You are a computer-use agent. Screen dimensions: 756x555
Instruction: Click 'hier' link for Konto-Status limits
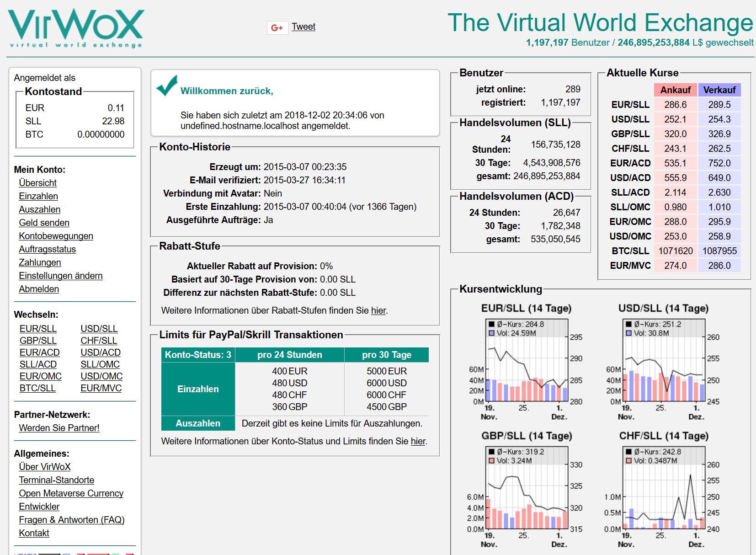coord(418,441)
